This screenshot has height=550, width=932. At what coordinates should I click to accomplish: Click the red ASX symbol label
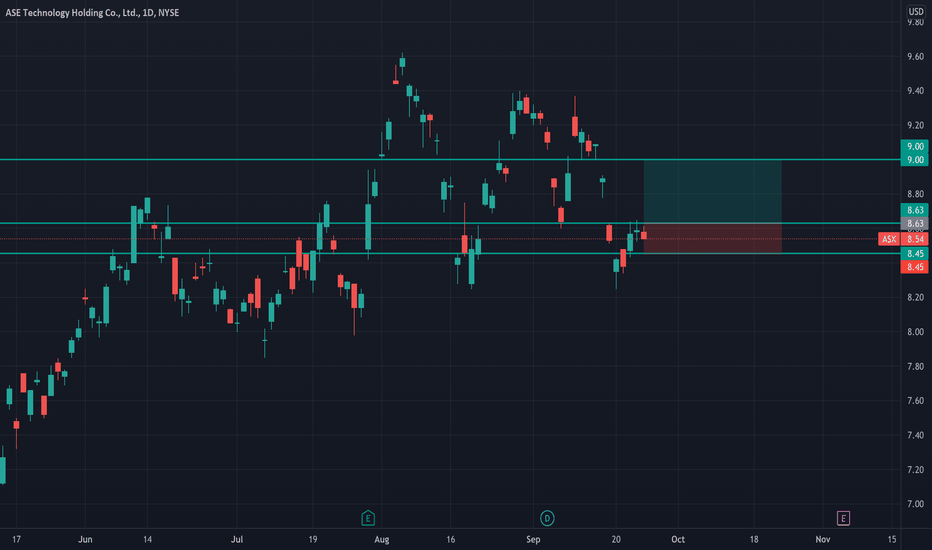(x=889, y=239)
